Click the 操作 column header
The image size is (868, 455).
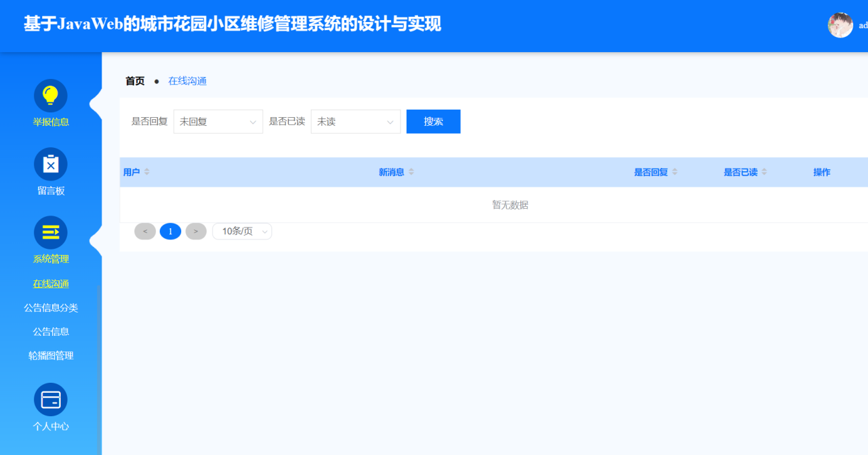822,172
